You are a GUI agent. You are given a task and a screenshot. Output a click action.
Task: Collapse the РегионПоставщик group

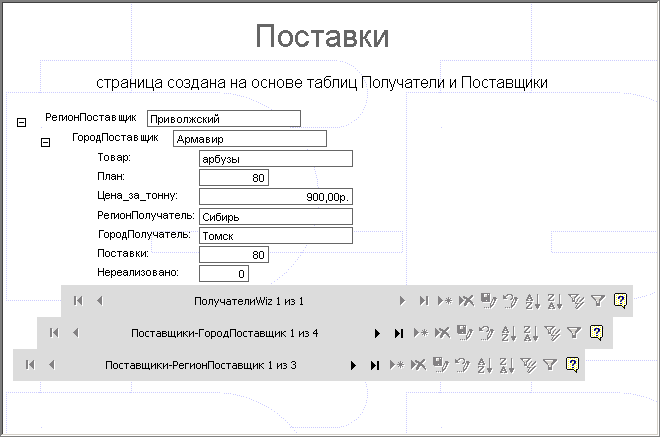pos(21,123)
